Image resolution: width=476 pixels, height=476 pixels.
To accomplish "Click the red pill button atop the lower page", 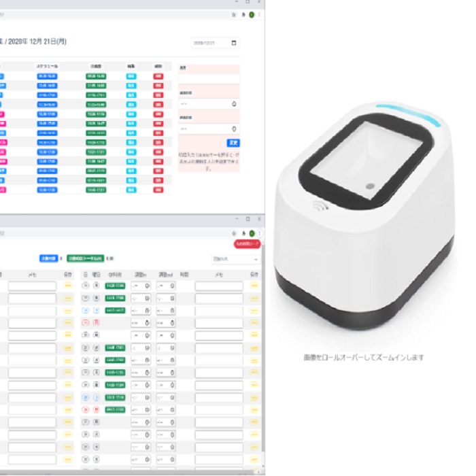I will 246,243.
